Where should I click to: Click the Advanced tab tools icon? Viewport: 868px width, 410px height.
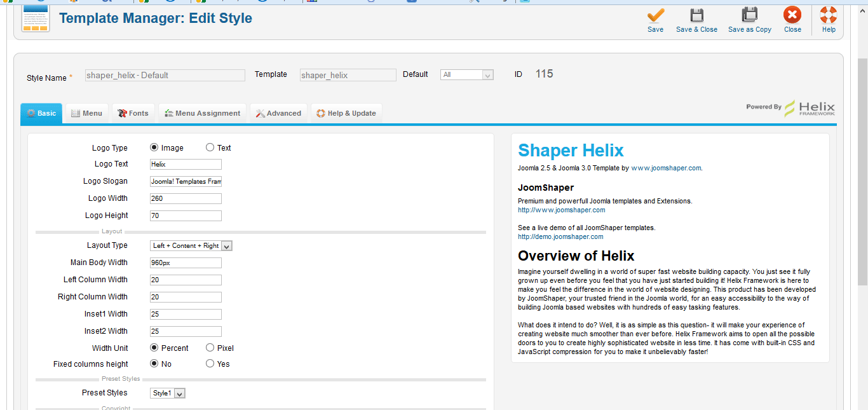pyautogui.click(x=261, y=113)
